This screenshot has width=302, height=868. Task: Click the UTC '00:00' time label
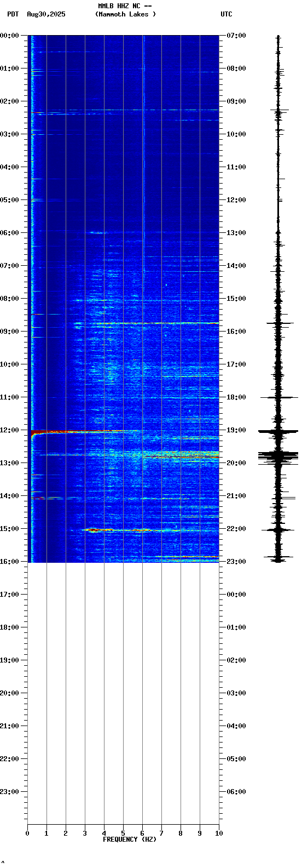coord(236,595)
